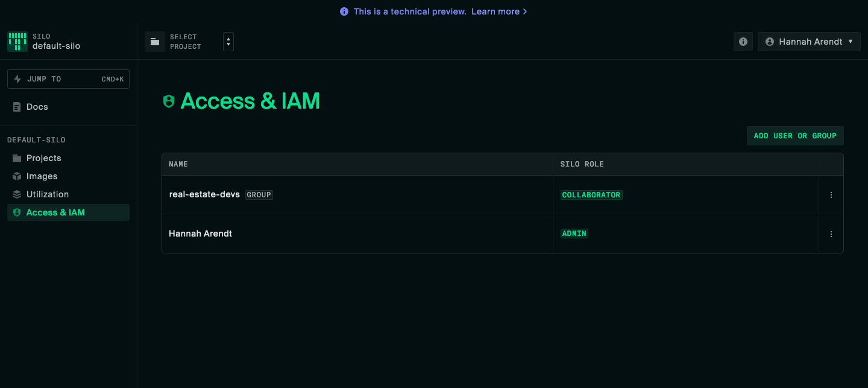Select Docs in the sidebar
Image resolution: width=868 pixels, height=388 pixels.
pyautogui.click(x=37, y=106)
